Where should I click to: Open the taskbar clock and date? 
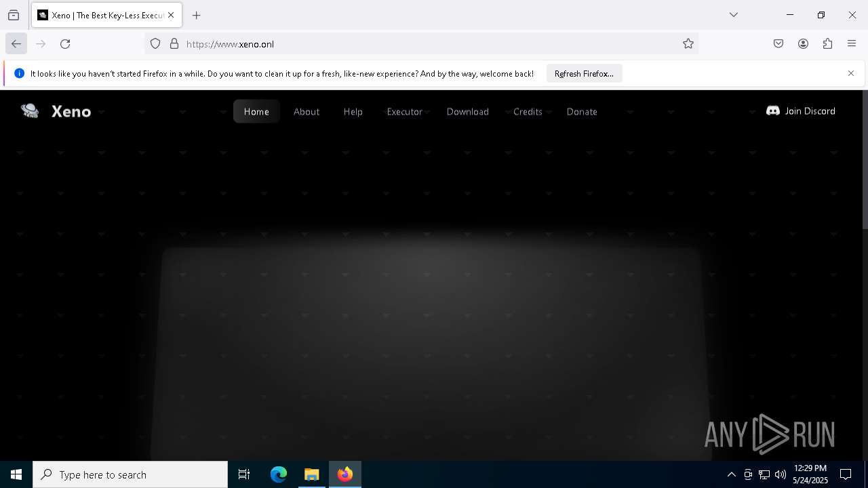[810, 474]
